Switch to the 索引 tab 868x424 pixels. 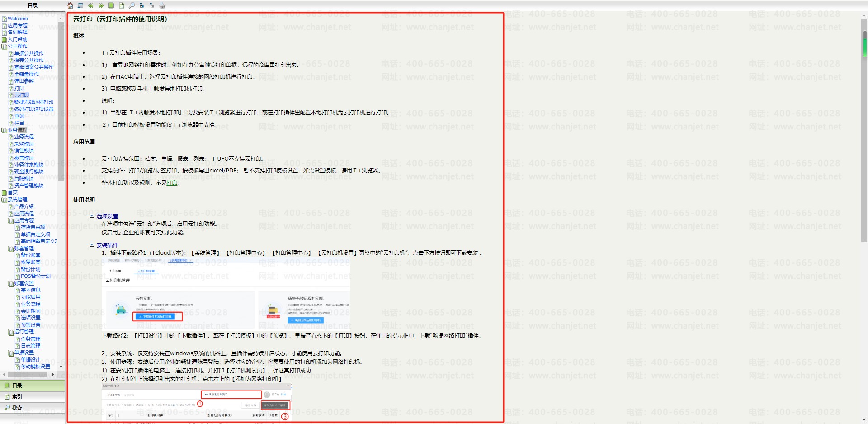pos(33,396)
